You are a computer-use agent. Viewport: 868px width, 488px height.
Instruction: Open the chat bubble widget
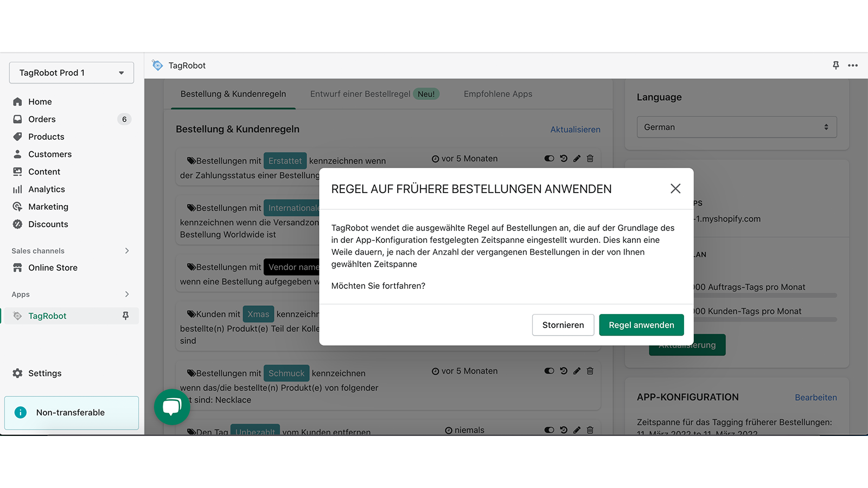[x=172, y=407]
